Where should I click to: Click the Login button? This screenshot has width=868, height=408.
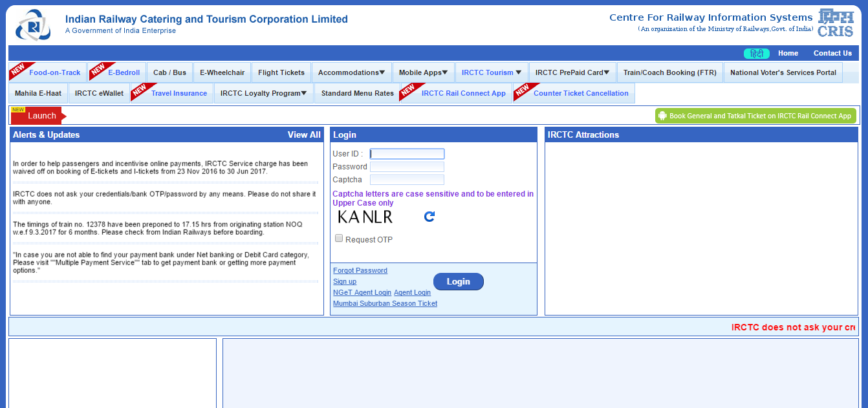[458, 281]
